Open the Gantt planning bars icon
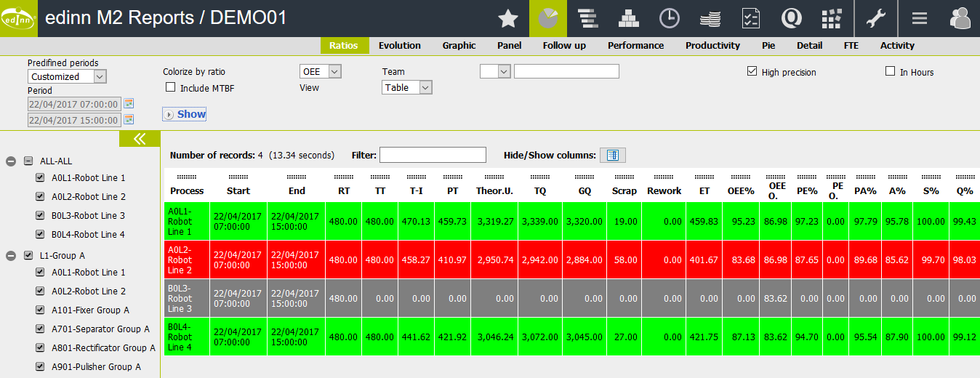The width and height of the screenshot is (980, 378). pyautogui.click(x=587, y=18)
